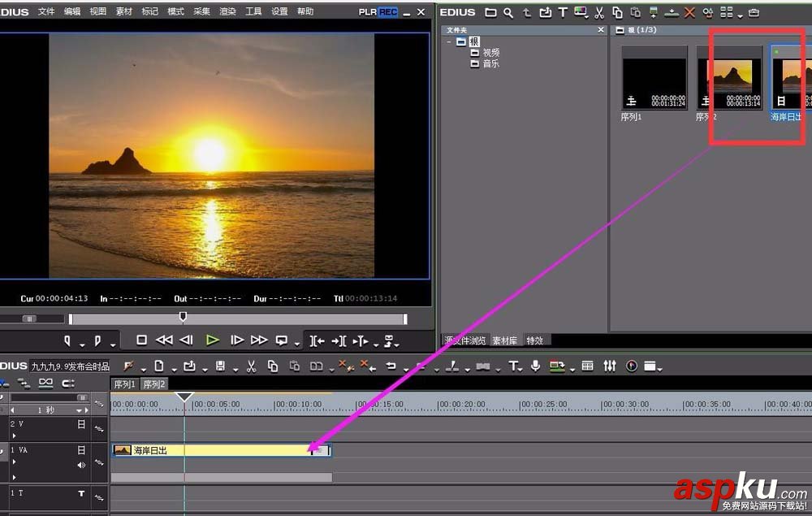The width and height of the screenshot is (812, 516).
Task: Click the fast forward button
Action: [x=259, y=340]
